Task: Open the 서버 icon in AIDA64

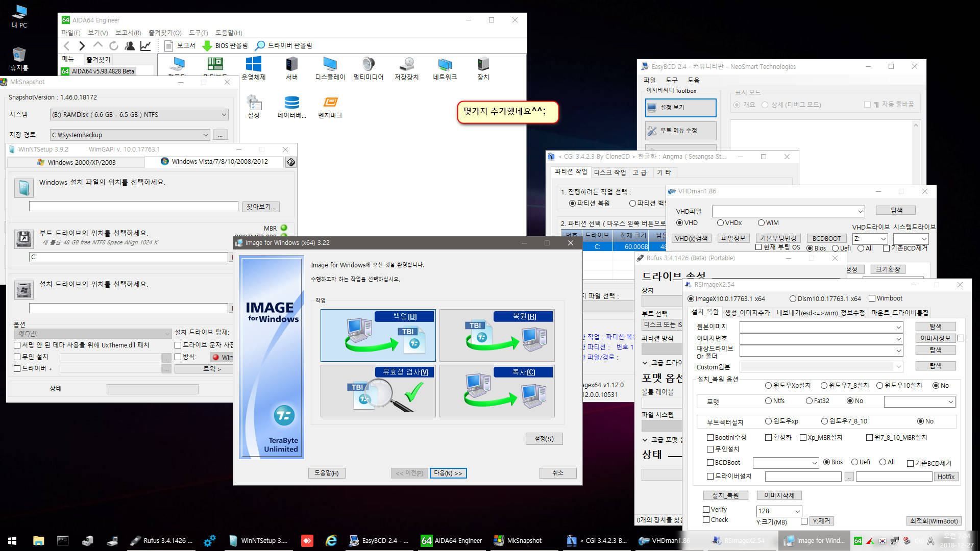Action: tap(291, 68)
